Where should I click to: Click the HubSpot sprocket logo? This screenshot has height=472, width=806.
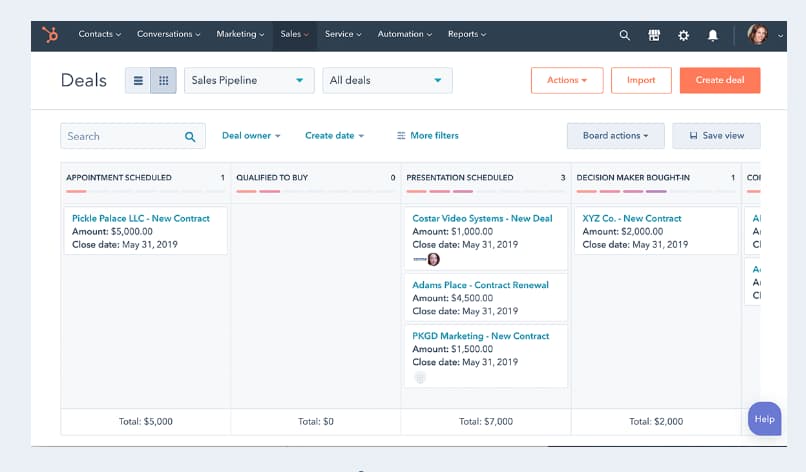pyautogui.click(x=50, y=35)
